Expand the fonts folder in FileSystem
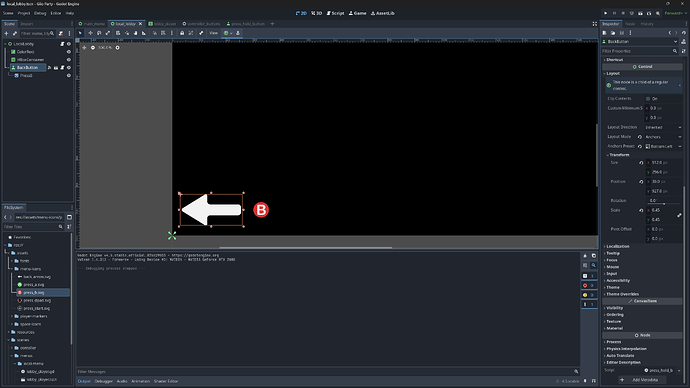 click(x=11, y=261)
